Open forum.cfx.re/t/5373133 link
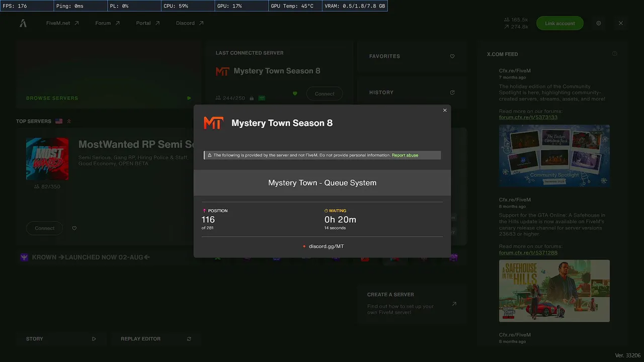The image size is (644, 362). (x=528, y=118)
